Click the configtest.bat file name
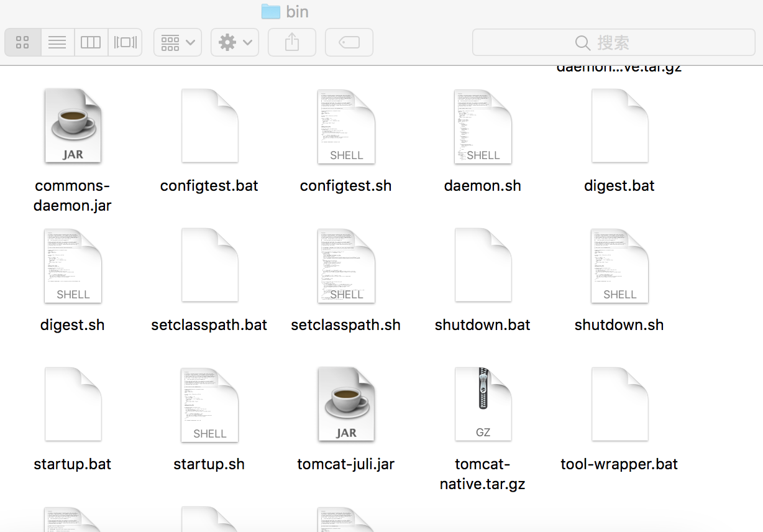763x532 pixels. [209, 186]
